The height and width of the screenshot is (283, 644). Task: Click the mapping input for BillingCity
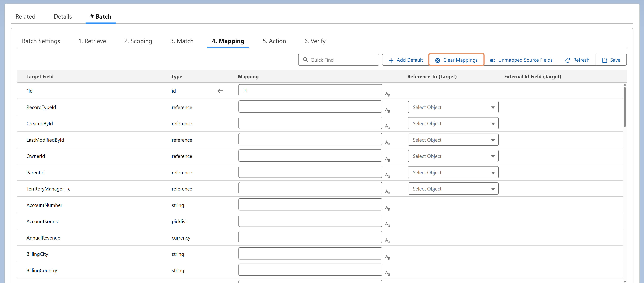coord(310,253)
